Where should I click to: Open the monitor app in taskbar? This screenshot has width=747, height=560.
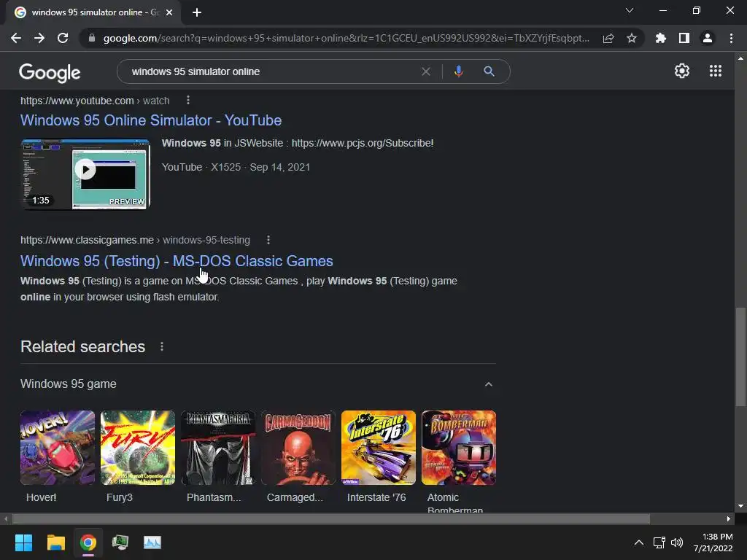pos(120,542)
